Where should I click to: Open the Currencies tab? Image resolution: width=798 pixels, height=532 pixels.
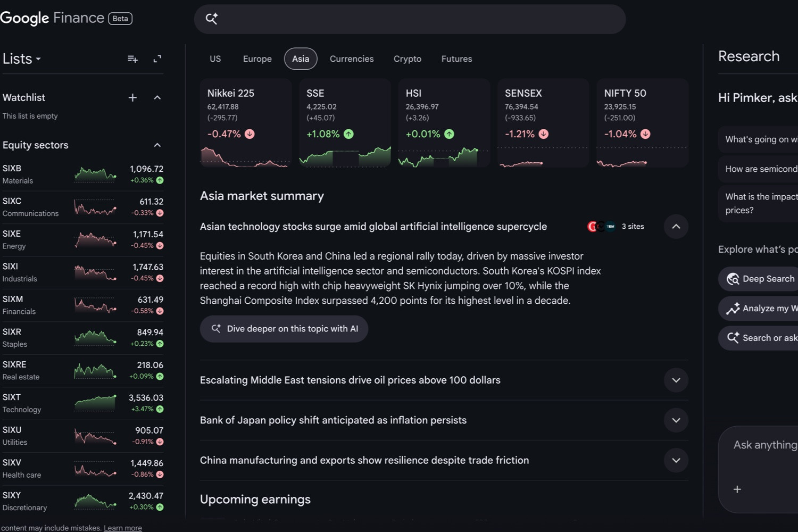point(352,59)
